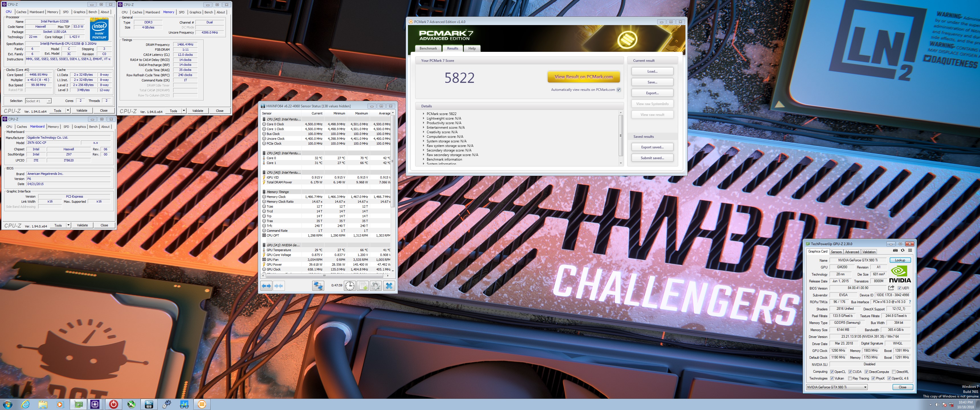Open HWiNFO sensor settings gear icon
Screen dimensions: 980x410
pos(376,286)
